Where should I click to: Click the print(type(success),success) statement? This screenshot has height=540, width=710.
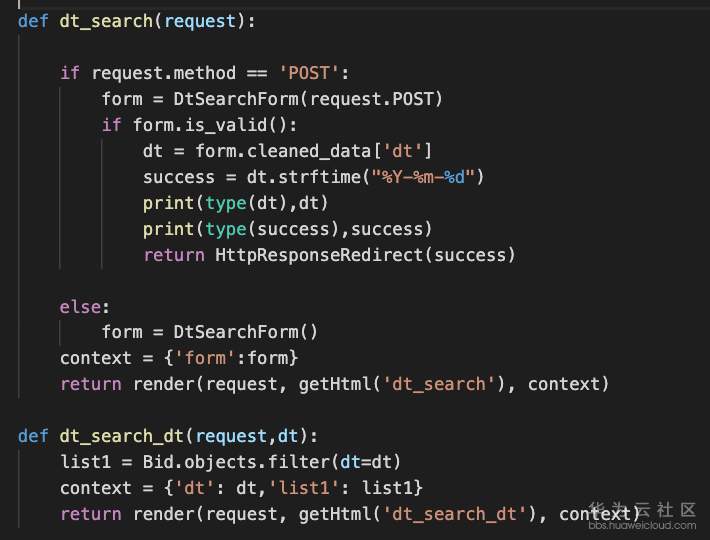click(x=287, y=228)
